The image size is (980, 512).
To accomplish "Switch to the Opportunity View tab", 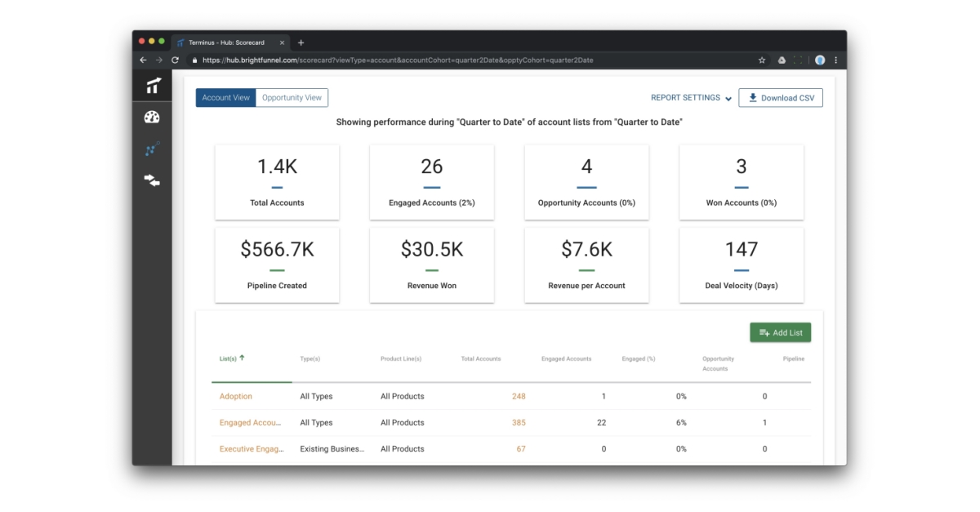I will (x=292, y=97).
